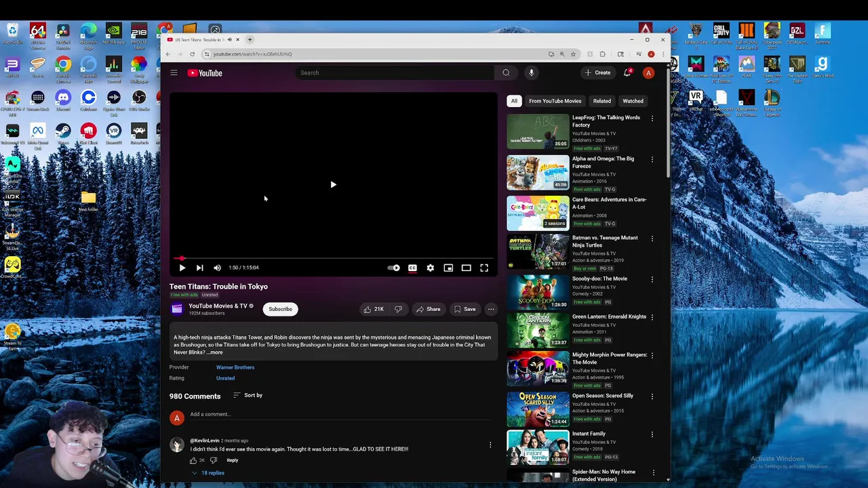Image resolution: width=868 pixels, height=488 pixels.
Task: Open the Recycle Bin
Action: point(12,34)
